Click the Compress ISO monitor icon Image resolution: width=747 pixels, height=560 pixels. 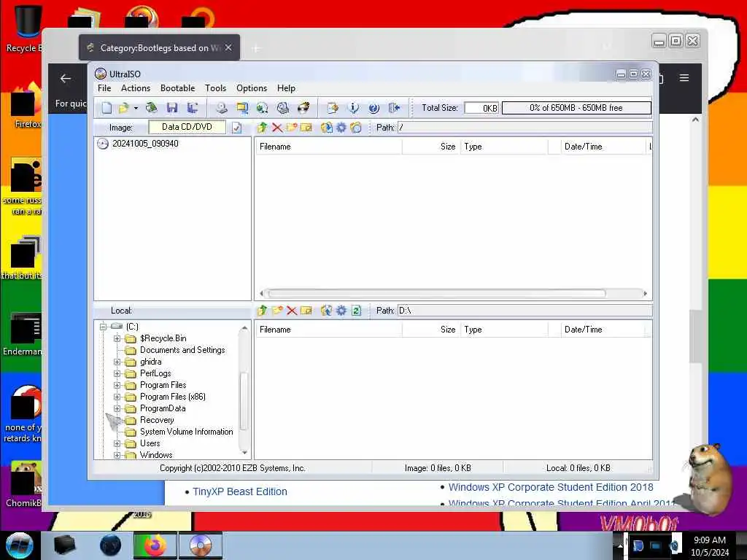pyautogui.click(x=242, y=108)
